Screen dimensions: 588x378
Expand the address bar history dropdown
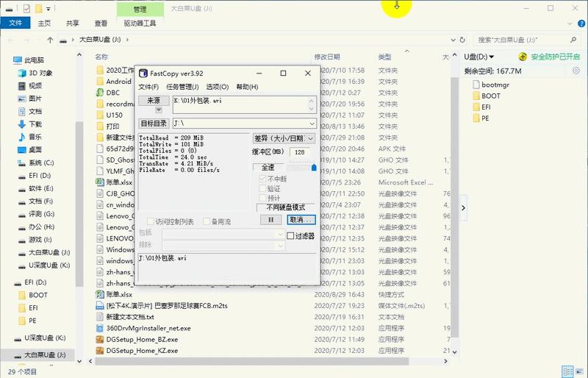coord(453,40)
